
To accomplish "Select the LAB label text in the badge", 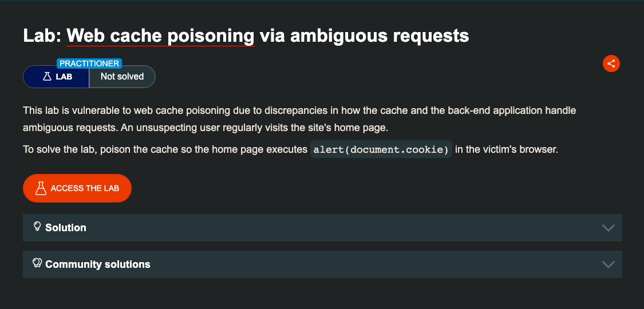I will [64, 77].
